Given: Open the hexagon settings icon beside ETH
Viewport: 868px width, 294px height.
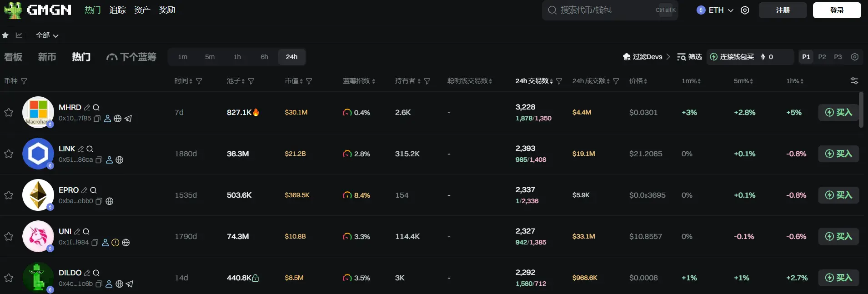Looking at the screenshot, I should [745, 10].
